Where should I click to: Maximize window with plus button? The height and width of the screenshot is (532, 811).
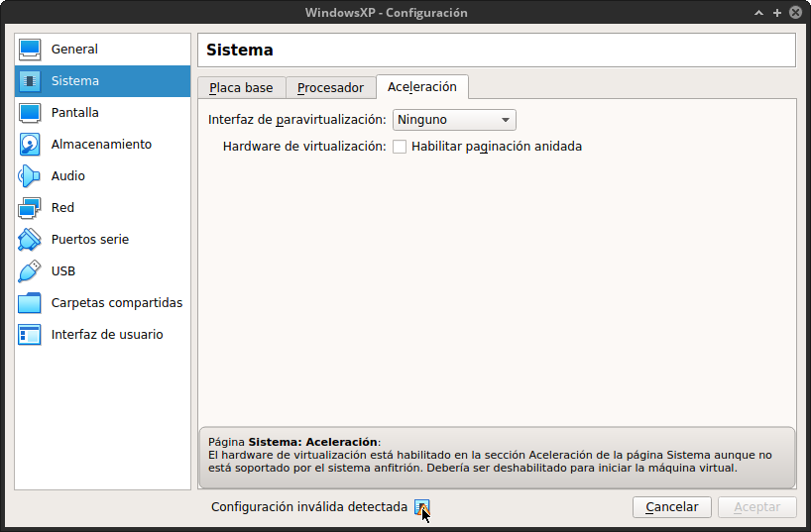(x=777, y=13)
